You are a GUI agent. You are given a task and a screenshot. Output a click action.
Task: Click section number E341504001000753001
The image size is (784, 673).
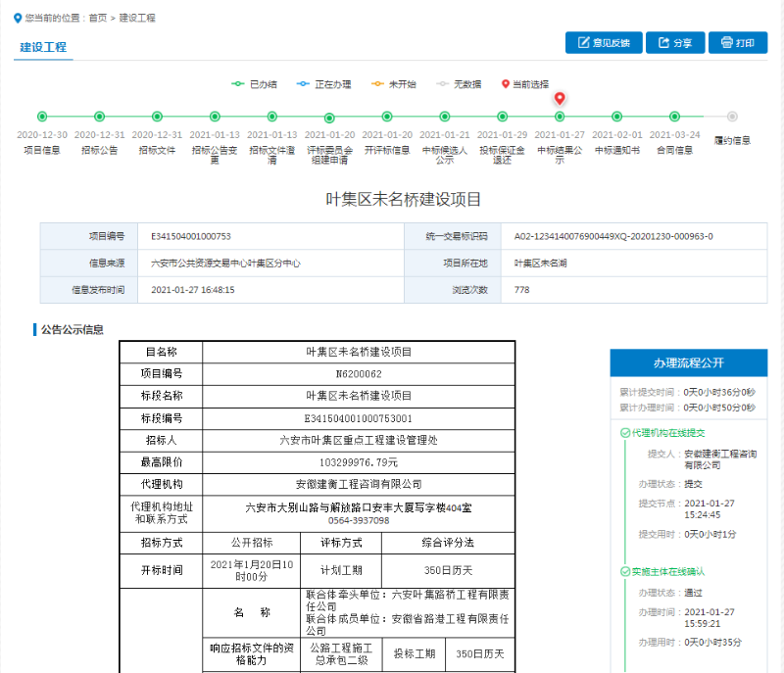[359, 418]
